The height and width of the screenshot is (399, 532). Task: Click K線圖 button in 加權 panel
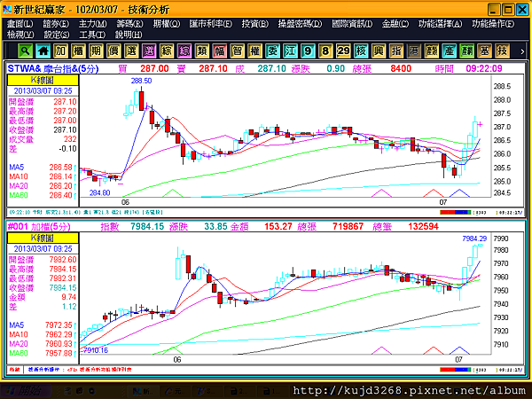point(43,238)
